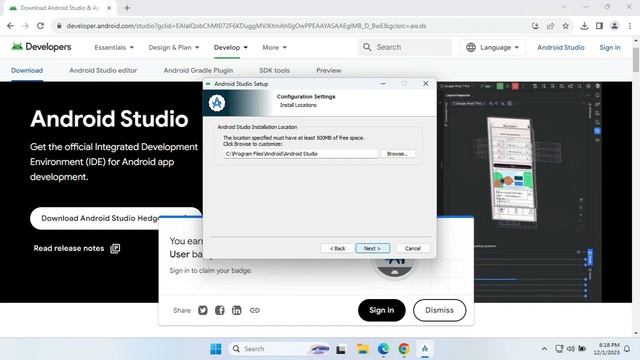640x360 pixels.
Task: Open the taskbar clock and date
Action: pyautogui.click(x=607, y=349)
